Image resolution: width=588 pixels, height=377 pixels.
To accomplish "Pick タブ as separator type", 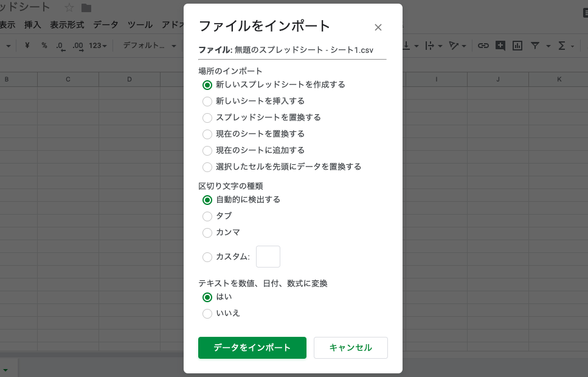I will pyautogui.click(x=207, y=216).
